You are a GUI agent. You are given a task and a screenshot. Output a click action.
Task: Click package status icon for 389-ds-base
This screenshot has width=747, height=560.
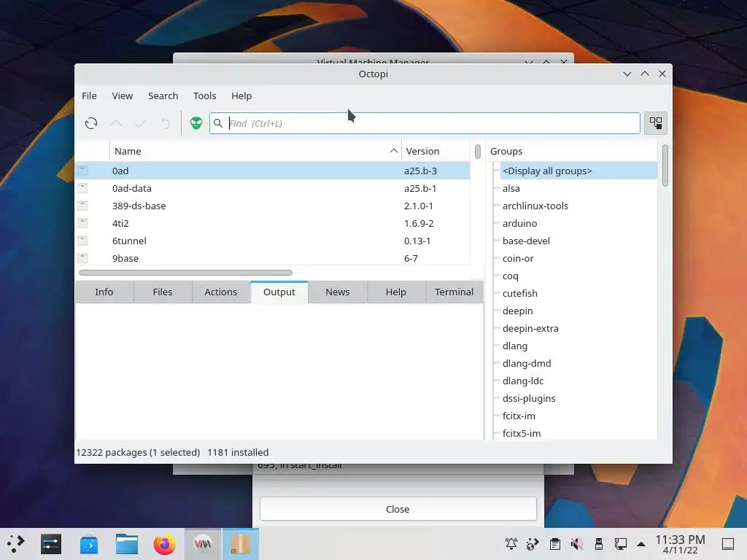click(82, 206)
